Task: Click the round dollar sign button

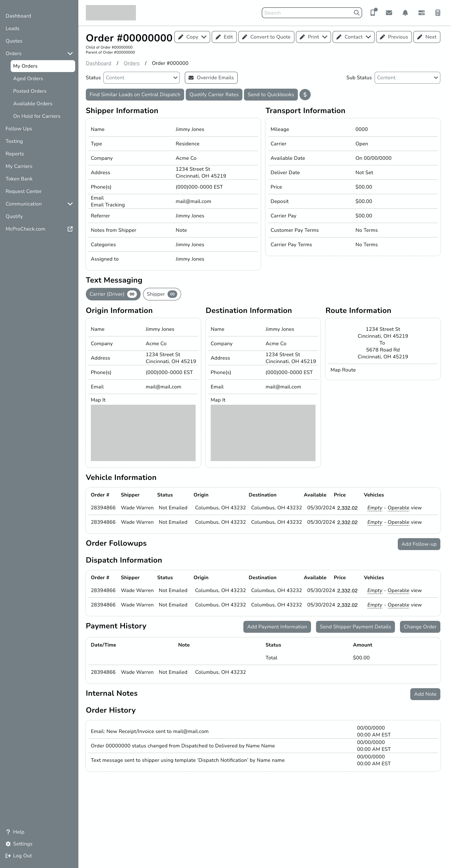Action: click(x=305, y=95)
